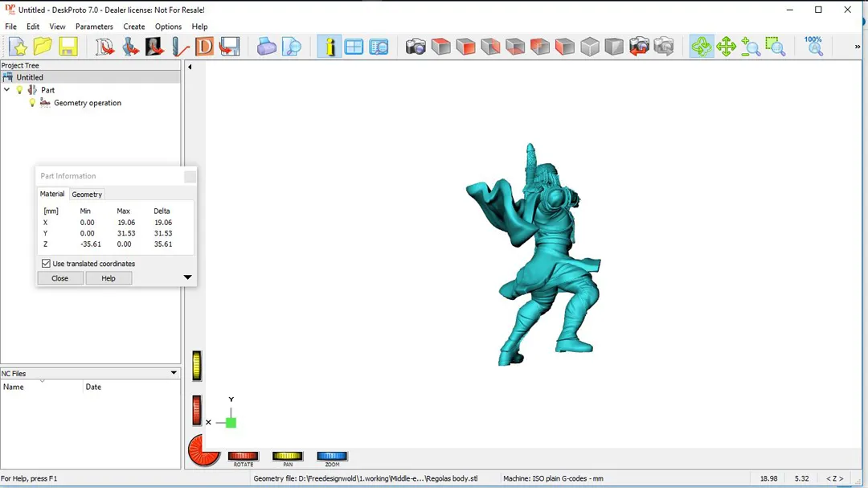
Task: Click the four-pane view layout icon
Action: tap(354, 47)
